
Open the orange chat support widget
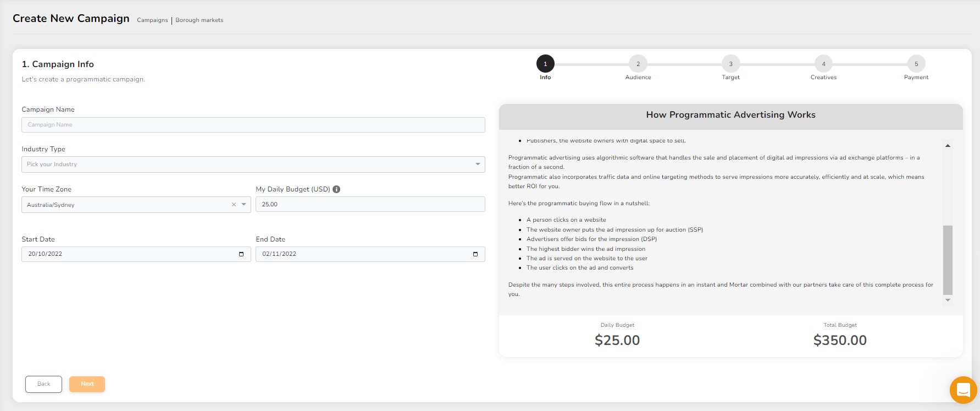point(963,390)
